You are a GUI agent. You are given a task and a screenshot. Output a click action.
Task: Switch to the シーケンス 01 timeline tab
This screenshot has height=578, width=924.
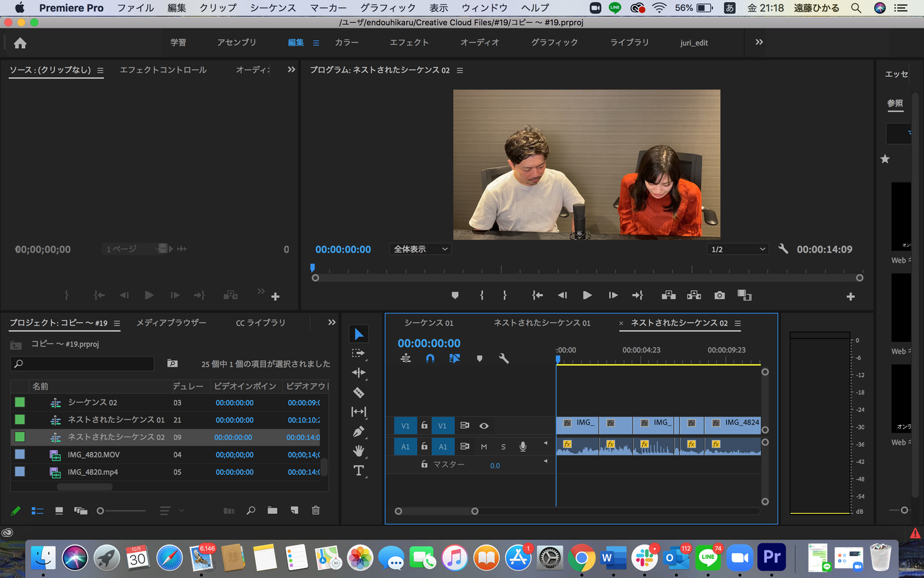[429, 323]
